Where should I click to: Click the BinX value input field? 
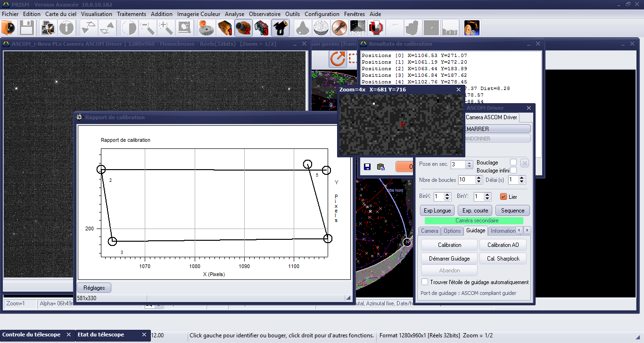[439, 196]
